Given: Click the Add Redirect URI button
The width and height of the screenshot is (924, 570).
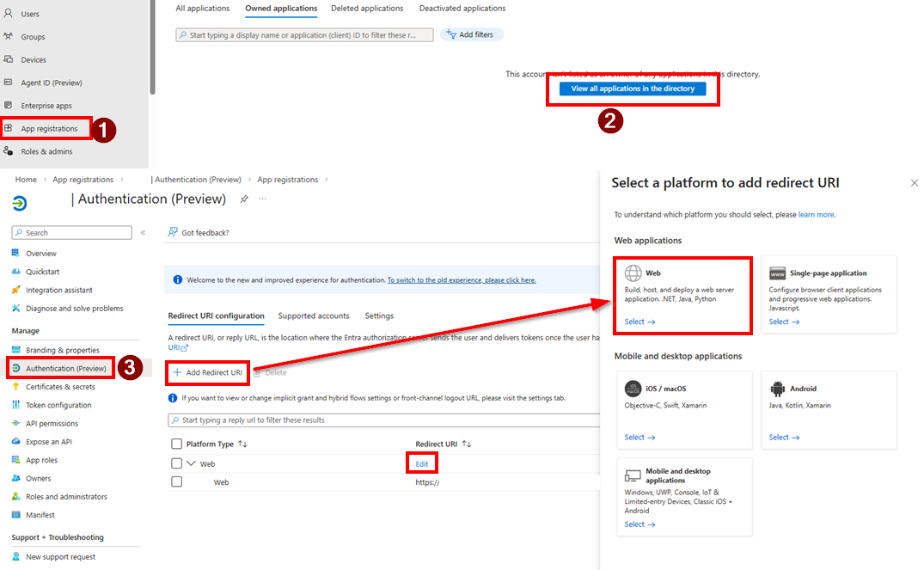Looking at the screenshot, I should pos(207,372).
